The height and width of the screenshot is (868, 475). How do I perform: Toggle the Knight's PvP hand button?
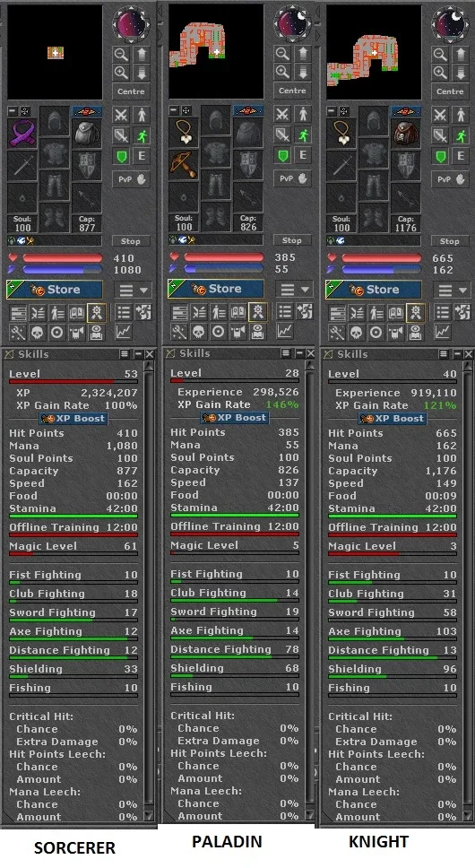(x=451, y=179)
